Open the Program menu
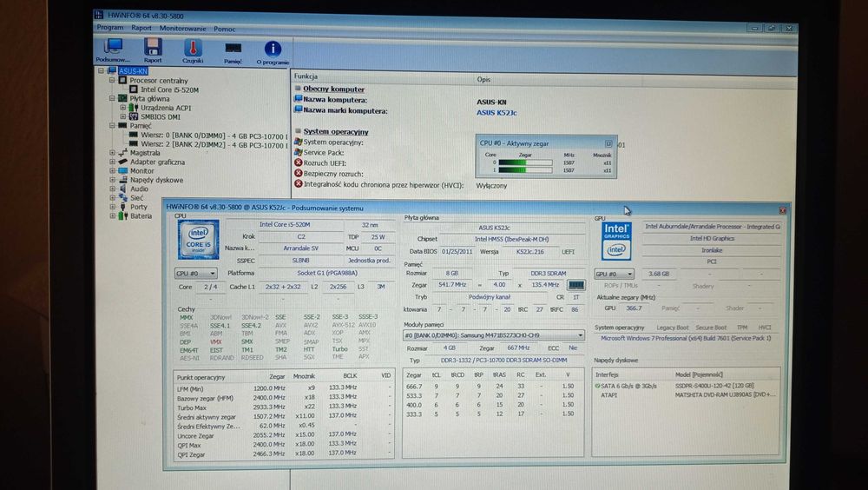Viewport: 868px width, 490px height. 109,27
